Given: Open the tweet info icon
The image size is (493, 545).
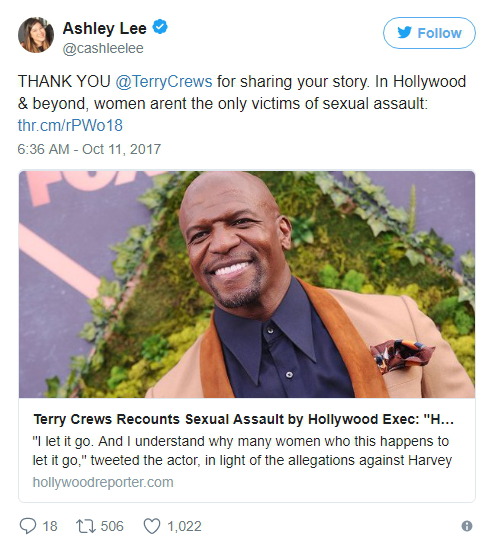Looking at the screenshot, I should [x=467, y=526].
